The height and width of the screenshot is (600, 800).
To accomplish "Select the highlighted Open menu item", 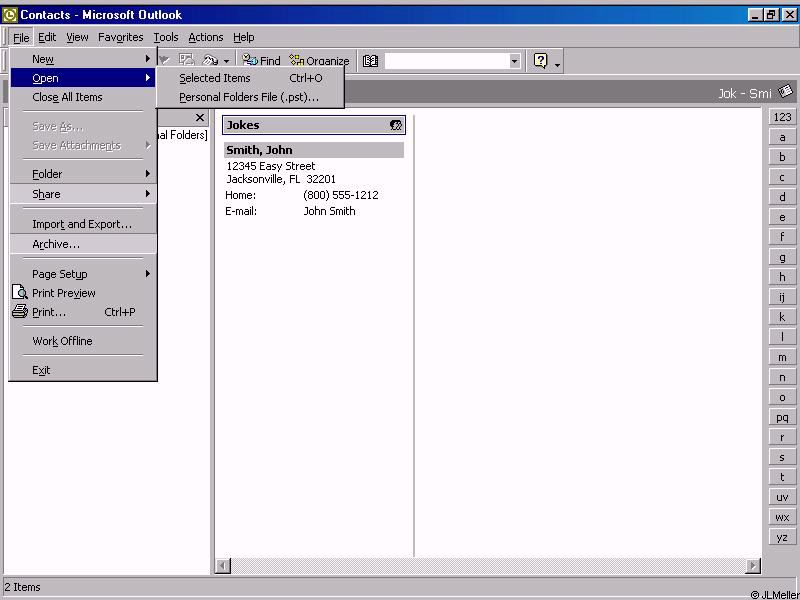I will point(83,78).
